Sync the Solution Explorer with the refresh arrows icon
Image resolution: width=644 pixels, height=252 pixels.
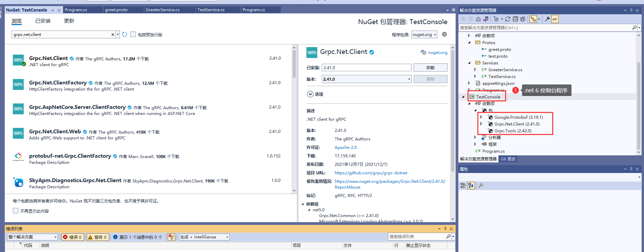tap(508, 19)
